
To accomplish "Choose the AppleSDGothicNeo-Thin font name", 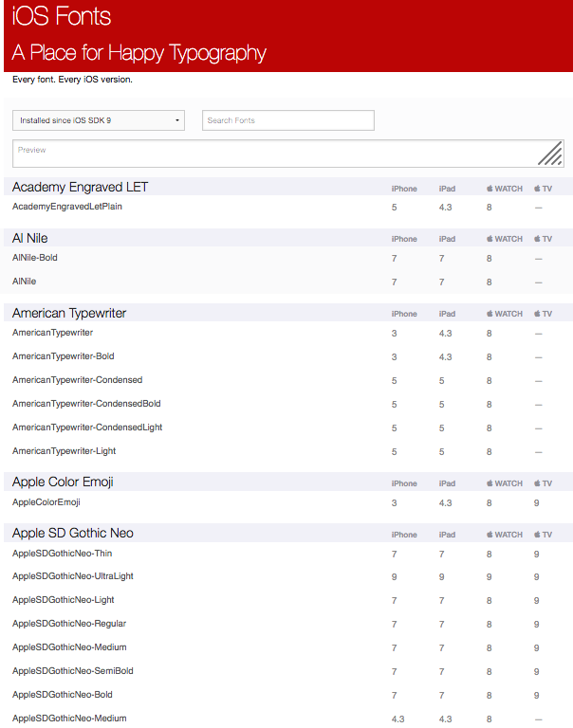I will click(x=63, y=554).
